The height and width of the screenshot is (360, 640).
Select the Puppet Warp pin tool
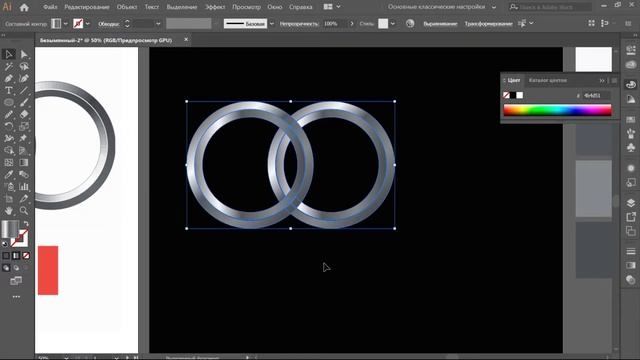point(24,138)
